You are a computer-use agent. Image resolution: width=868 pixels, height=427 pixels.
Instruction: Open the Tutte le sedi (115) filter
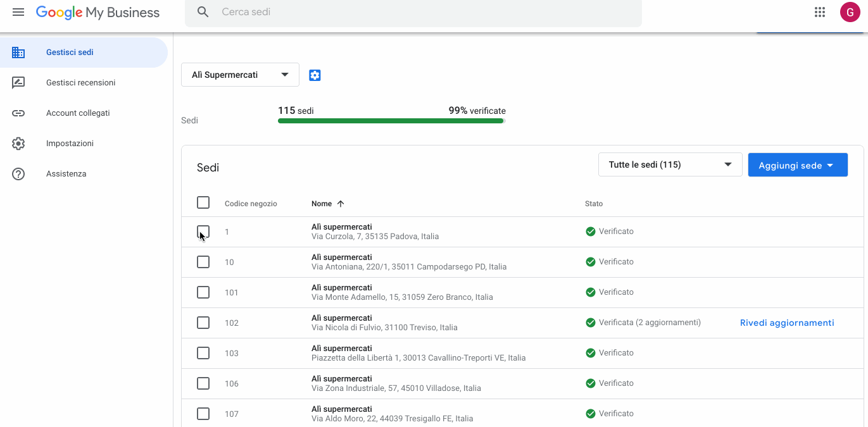pyautogui.click(x=670, y=164)
